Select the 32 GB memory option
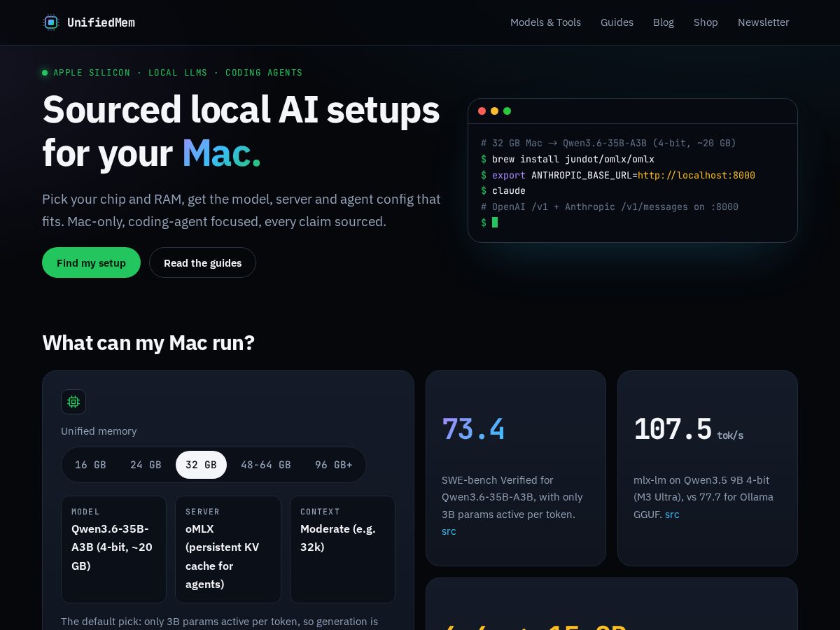Viewport: 840px width, 630px height. point(201,465)
